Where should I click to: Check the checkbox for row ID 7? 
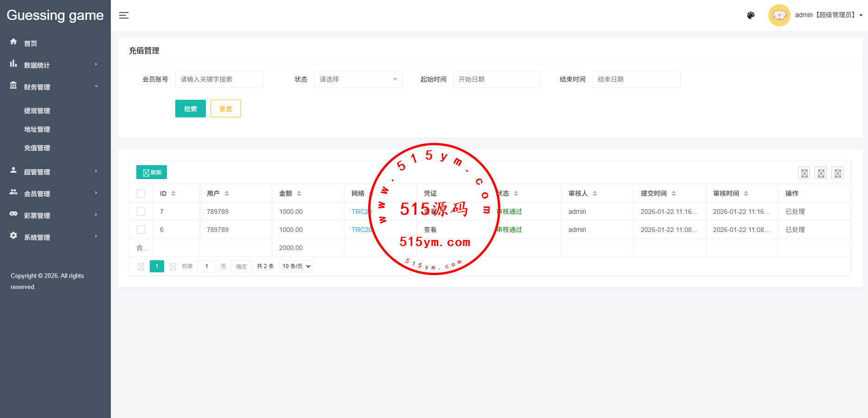click(x=141, y=212)
